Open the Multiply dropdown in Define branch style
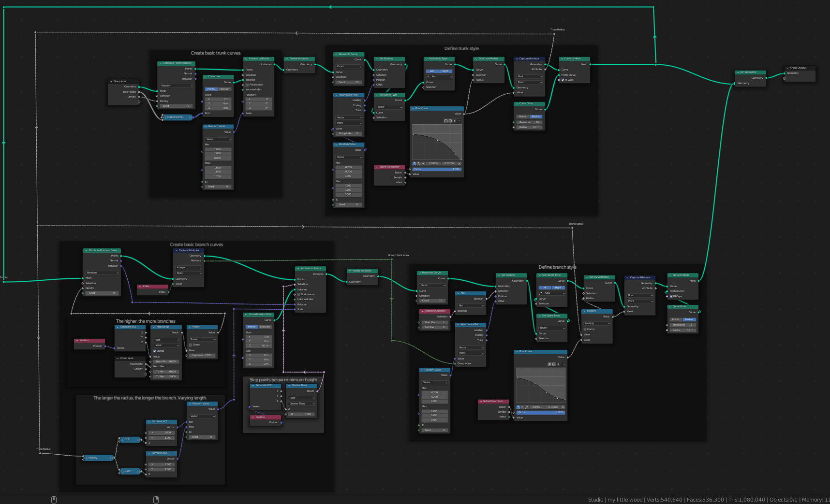Screen dimensions: 830x504 click(x=597, y=323)
